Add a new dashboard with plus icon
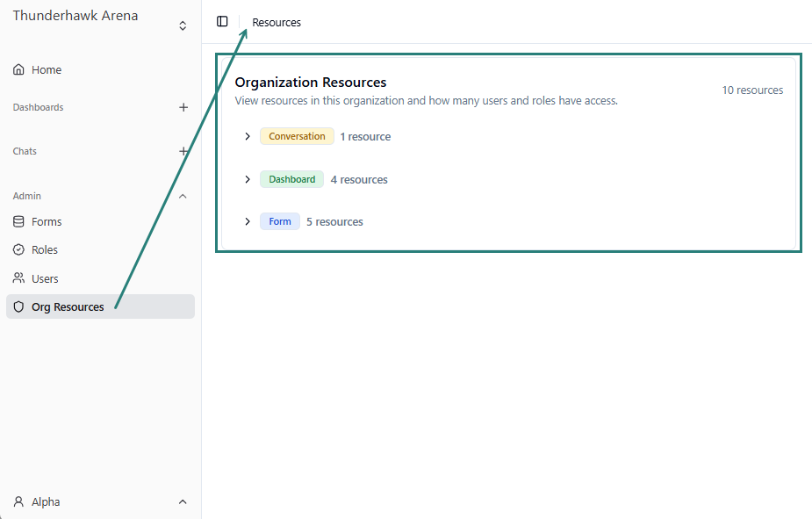The width and height of the screenshot is (812, 519). click(x=183, y=107)
